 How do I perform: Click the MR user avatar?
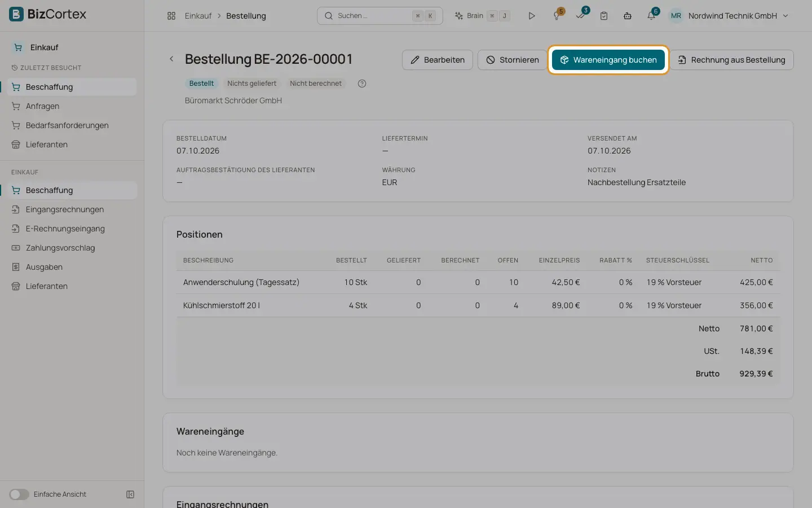click(x=676, y=16)
